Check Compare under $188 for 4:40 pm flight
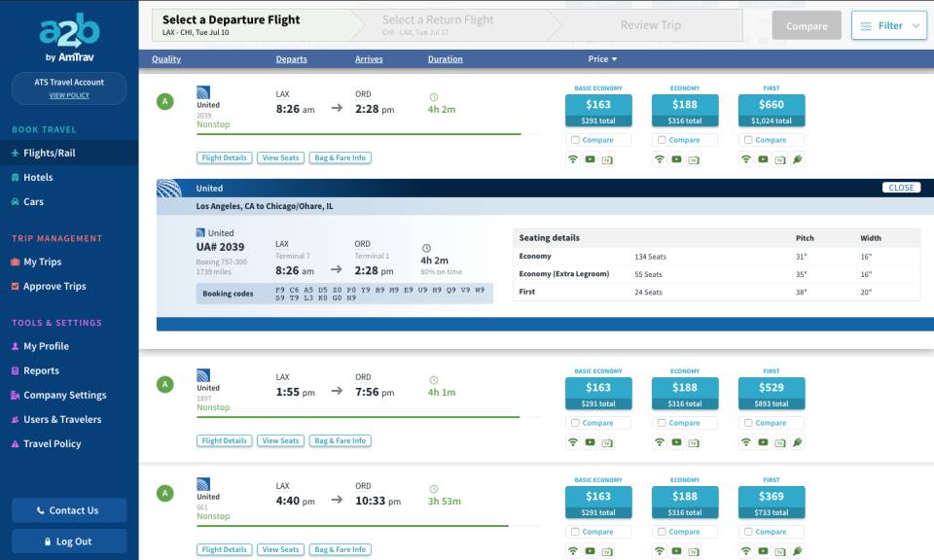934x560 pixels. tap(662, 532)
